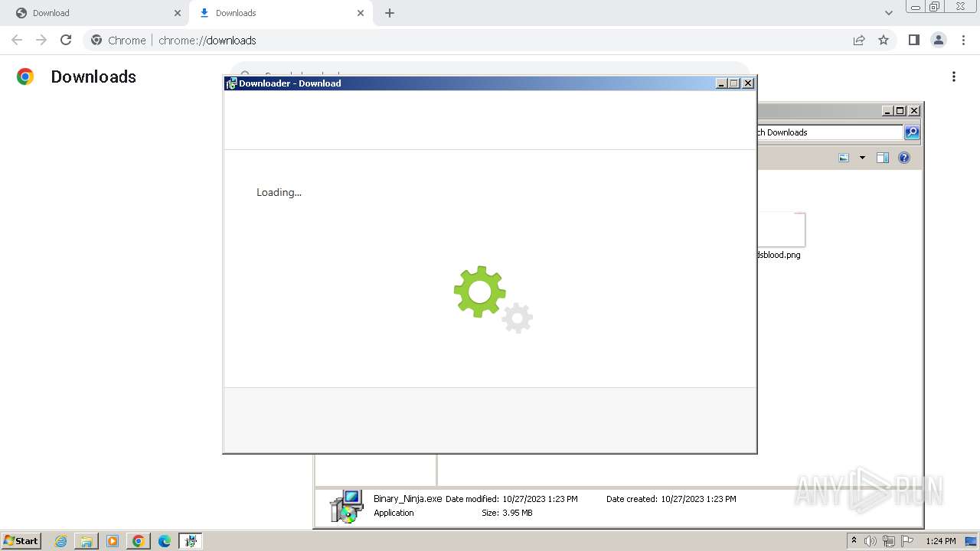This screenshot has width=980, height=551.
Task: Close the first Download tab
Action: (178, 13)
